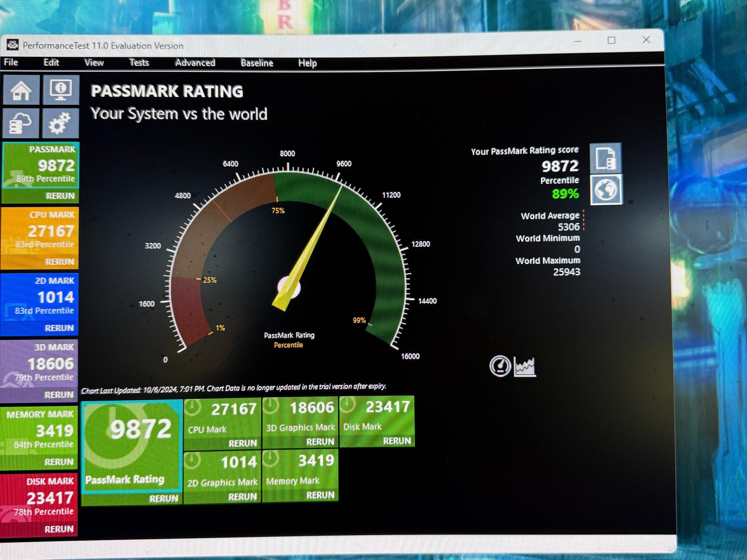747x560 pixels.
Task: Click the 89% percentile value
Action: pos(565,194)
